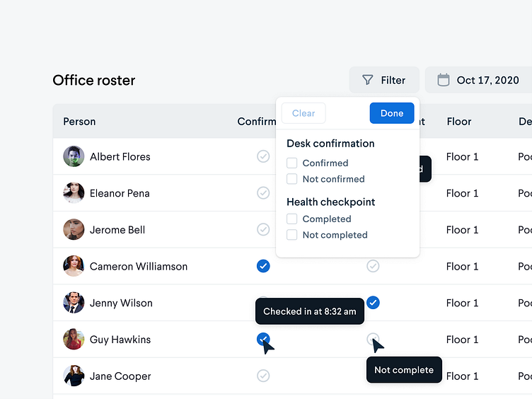Screen dimensions: 532x399
Task: Open the Oct 17, 2020 date picker
Action: pyautogui.click(x=478, y=80)
